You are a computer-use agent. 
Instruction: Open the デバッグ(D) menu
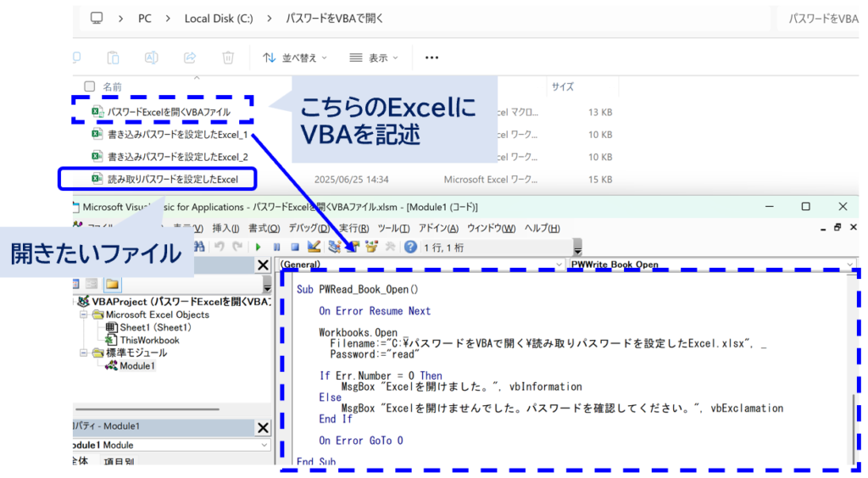[309, 228]
